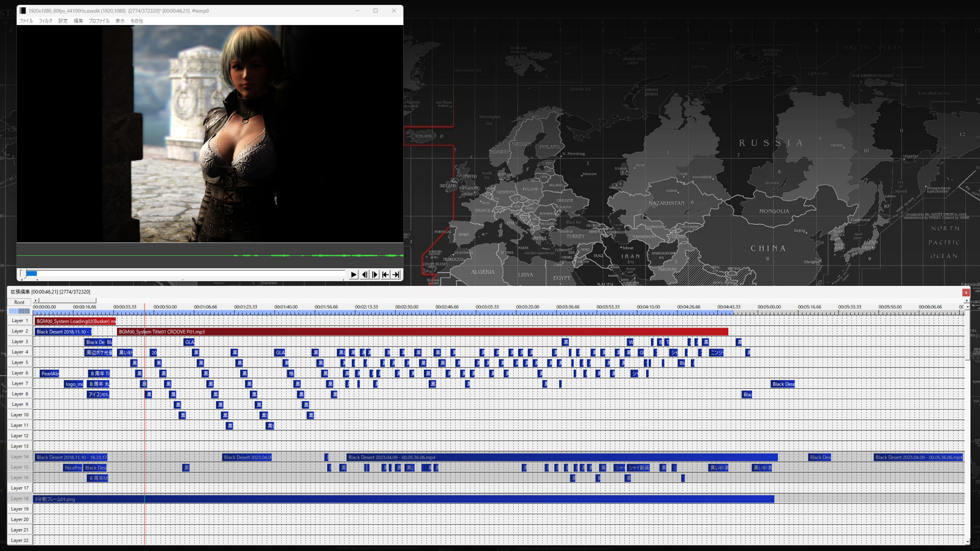Open the 表示 menu

click(120, 21)
